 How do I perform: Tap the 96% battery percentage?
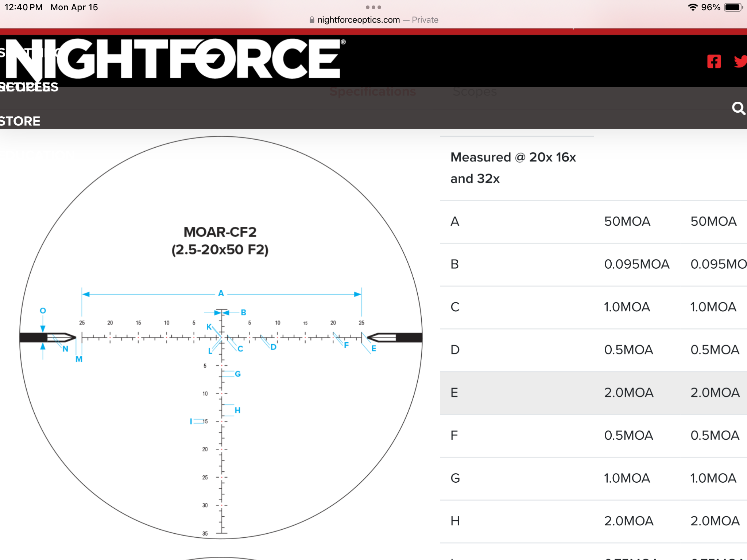pos(711,7)
